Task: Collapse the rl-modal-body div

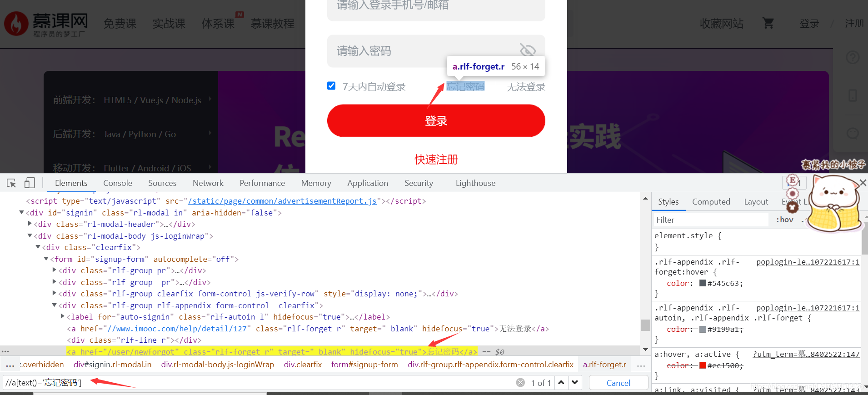Action: pos(30,235)
